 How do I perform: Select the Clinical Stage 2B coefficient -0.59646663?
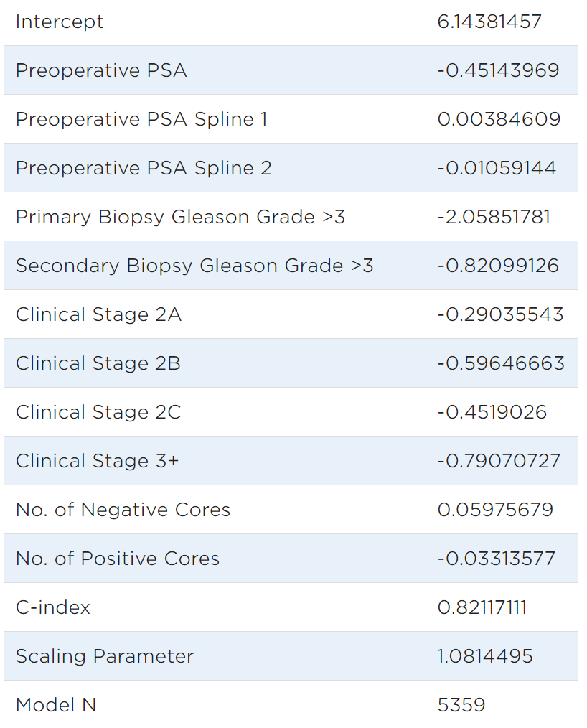501,363
